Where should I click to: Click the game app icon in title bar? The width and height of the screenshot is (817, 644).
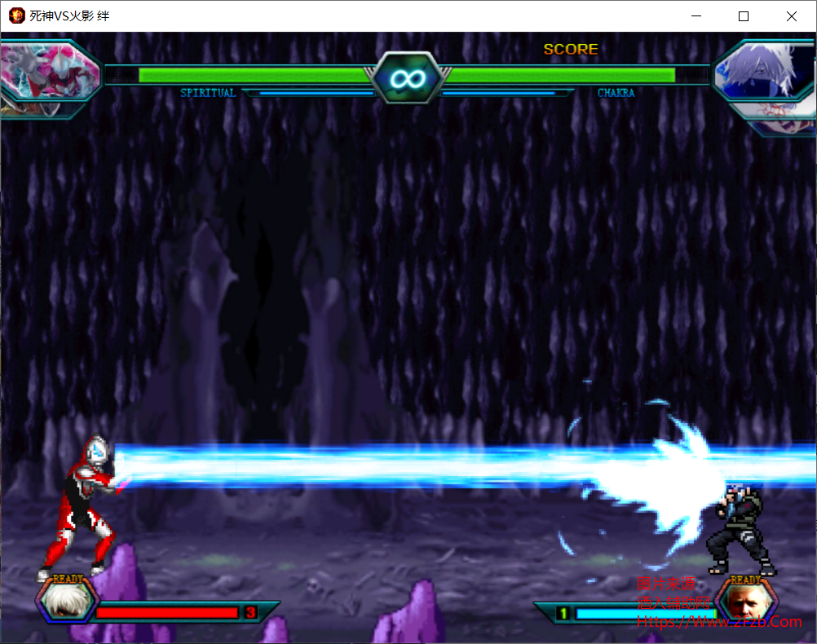pos(16,15)
